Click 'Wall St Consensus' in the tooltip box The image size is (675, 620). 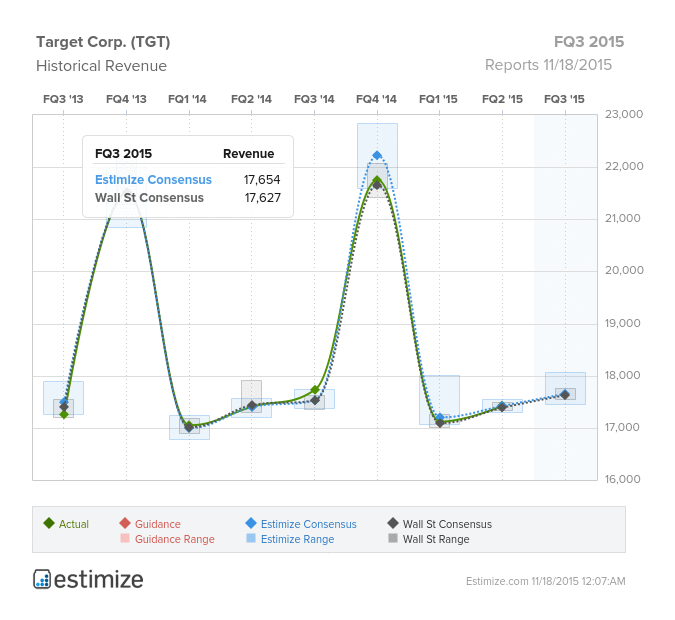tap(149, 198)
